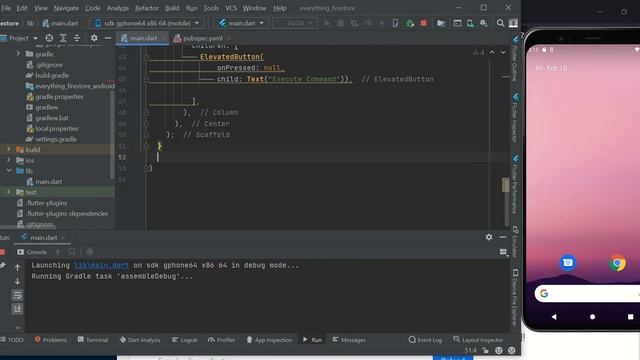Click the red stop icon in Run panel

point(2,252)
